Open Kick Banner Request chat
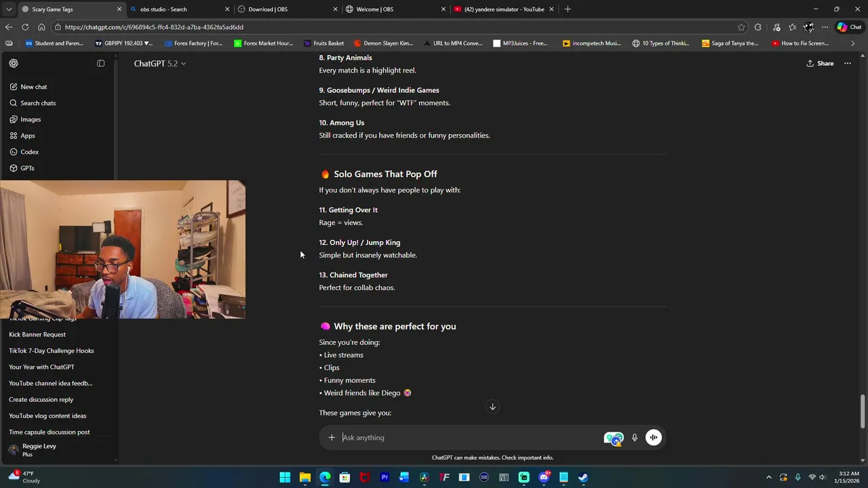Image resolution: width=868 pixels, height=488 pixels. [x=37, y=334]
